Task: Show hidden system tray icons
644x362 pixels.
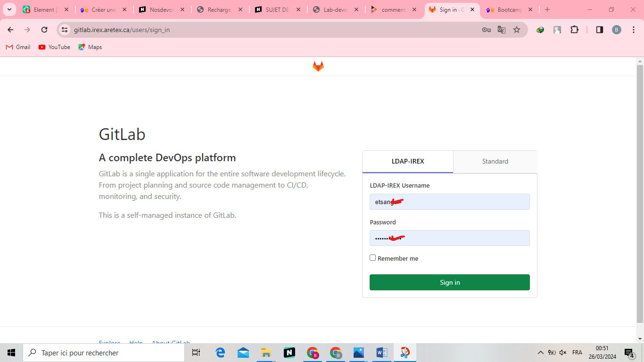Action: click(540, 353)
